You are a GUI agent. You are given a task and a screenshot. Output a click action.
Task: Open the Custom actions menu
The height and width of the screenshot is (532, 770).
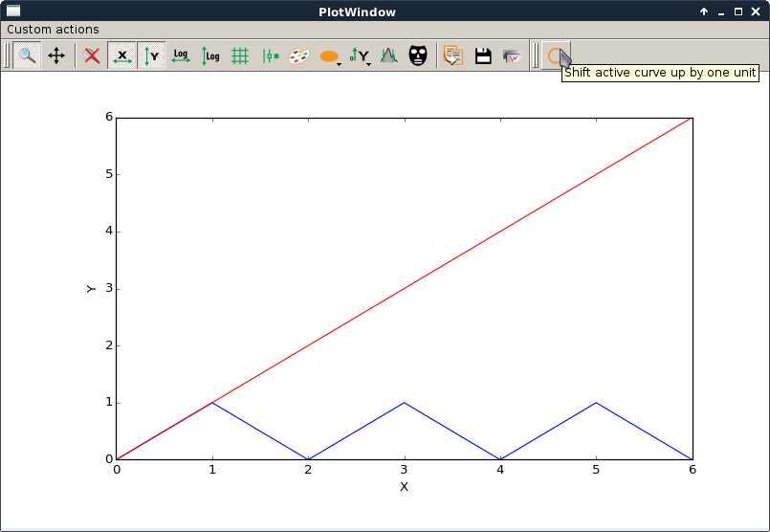(53, 30)
